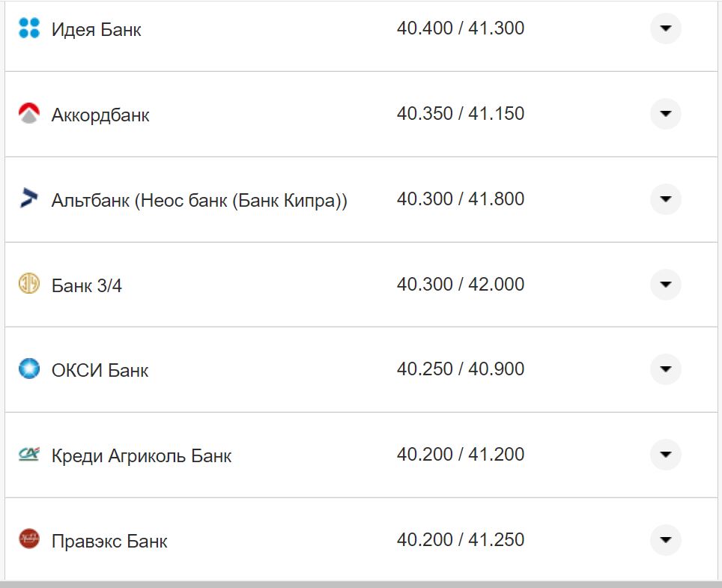Click the horizontal scrollbar at the bottom
This screenshot has height=588, width=722.
click(360, 584)
